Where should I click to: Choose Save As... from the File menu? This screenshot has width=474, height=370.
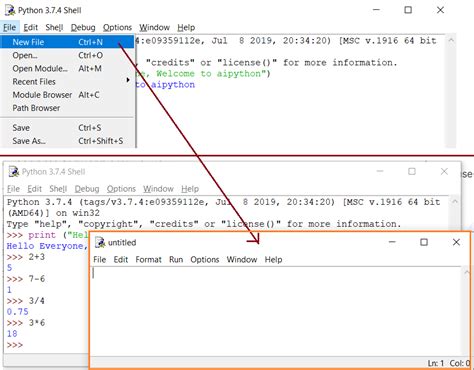(67, 141)
